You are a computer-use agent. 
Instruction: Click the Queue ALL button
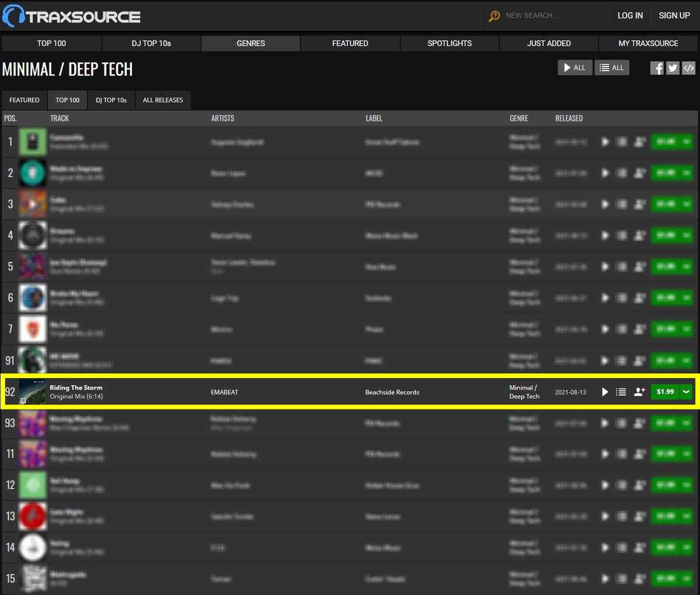pyautogui.click(x=612, y=68)
